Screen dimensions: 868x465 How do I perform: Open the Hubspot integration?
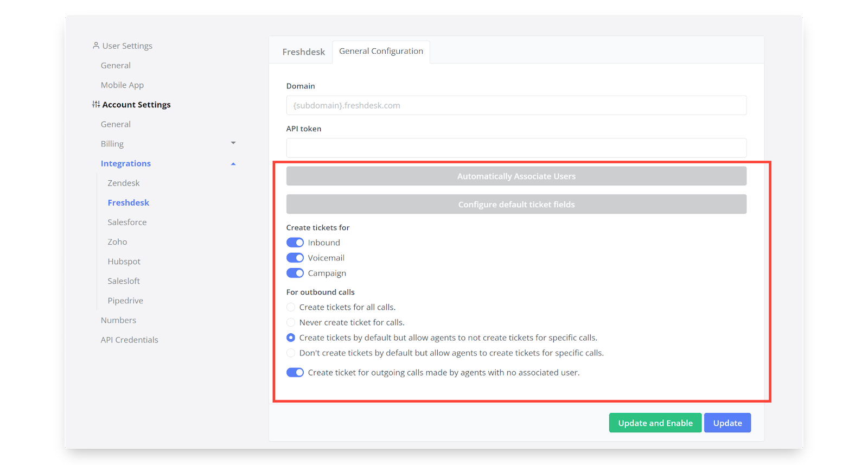point(124,261)
